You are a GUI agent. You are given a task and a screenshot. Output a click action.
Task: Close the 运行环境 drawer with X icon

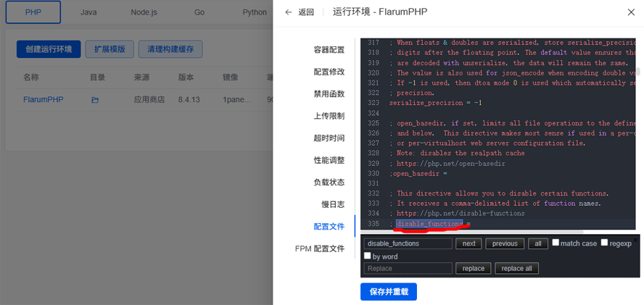630,12
